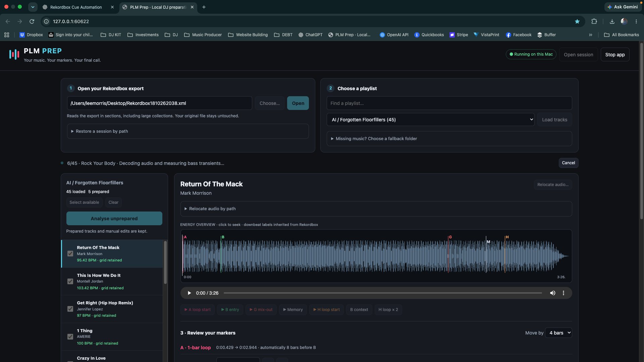Open the Investments bookmarks folder
The width and height of the screenshot is (644, 362).
pyautogui.click(x=143, y=35)
